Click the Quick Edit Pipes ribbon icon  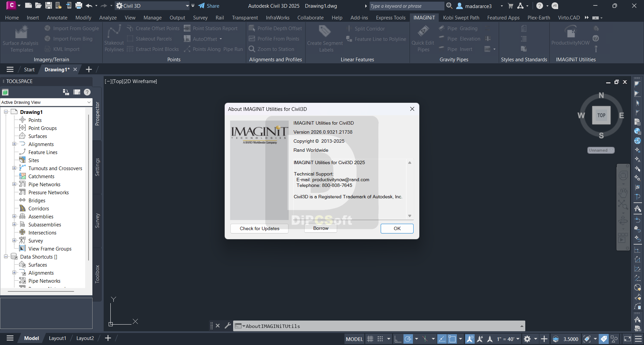tap(423, 31)
